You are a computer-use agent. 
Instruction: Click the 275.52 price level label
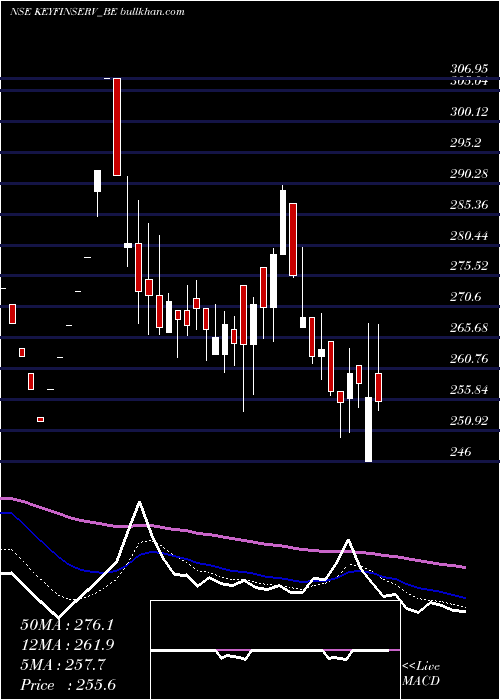[x=469, y=266]
